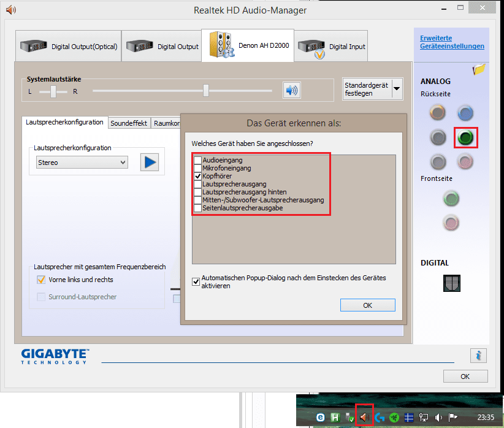Toggle the automatic popup dialog checkbox

point(196,281)
